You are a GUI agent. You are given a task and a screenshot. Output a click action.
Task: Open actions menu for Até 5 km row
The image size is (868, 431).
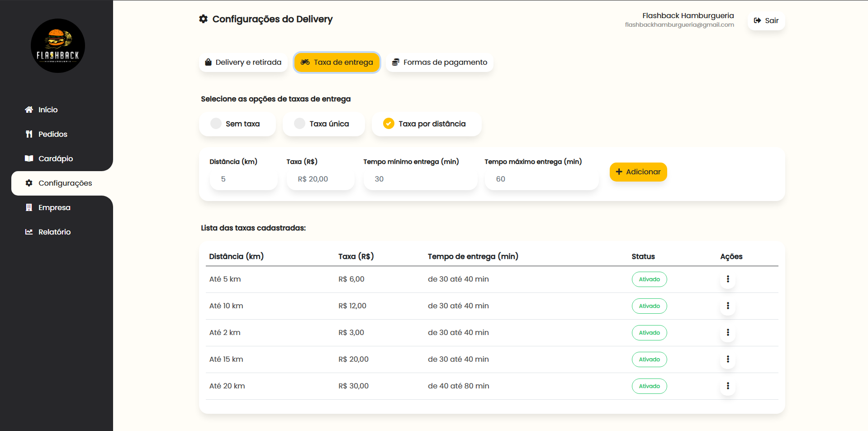pos(728,279)
